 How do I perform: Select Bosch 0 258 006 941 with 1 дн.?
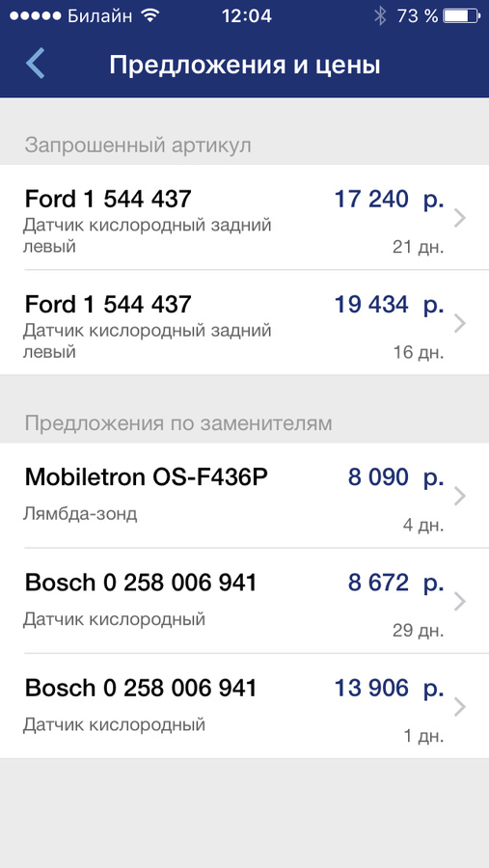pyautogui.click(x=244, y=706)
